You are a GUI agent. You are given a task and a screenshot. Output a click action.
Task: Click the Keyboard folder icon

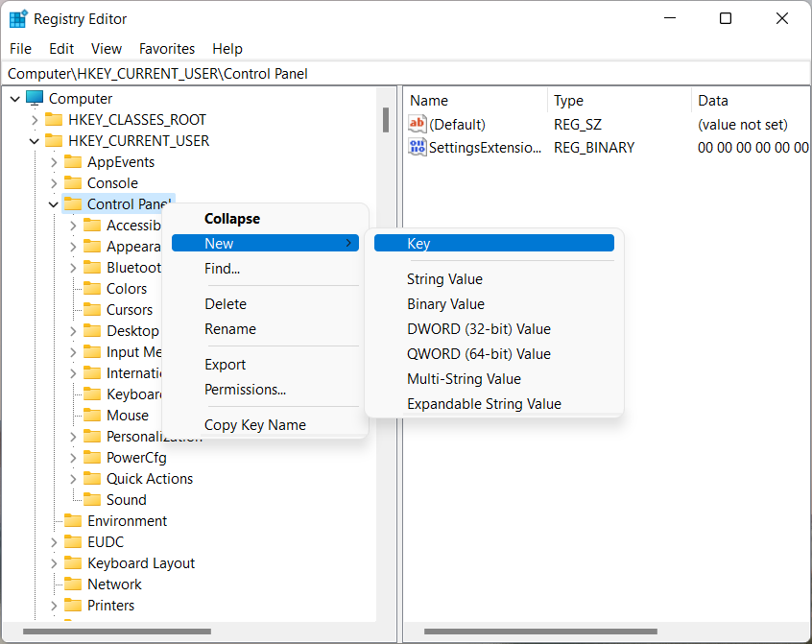tap(92, 394)
